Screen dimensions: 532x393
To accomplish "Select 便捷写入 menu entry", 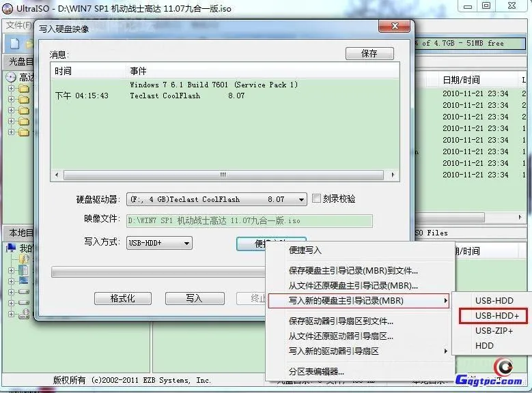I will (305, 250).
